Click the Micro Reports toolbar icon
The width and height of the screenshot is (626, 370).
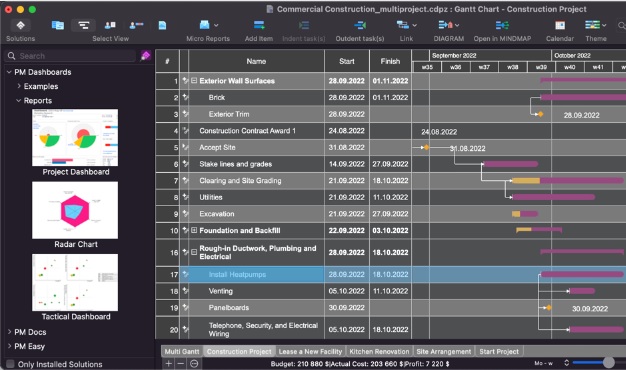(205, 25)
